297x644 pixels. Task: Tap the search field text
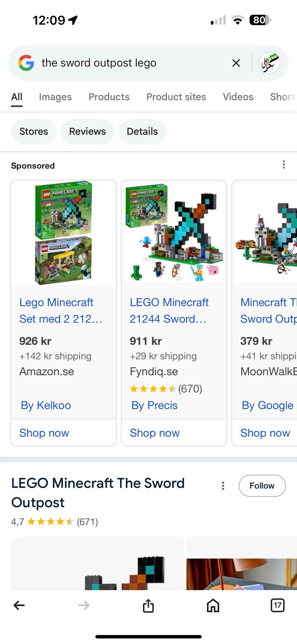[99, 63]
